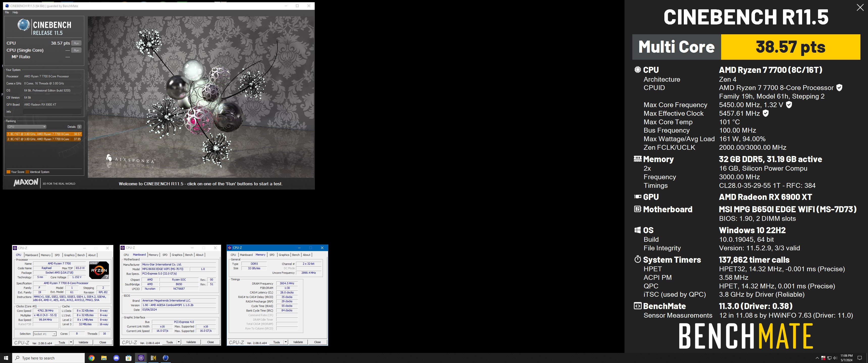Click the verified shield beside Max Core Frequency
This screenshot has height=363, width=868.
(x=789, y=105)
